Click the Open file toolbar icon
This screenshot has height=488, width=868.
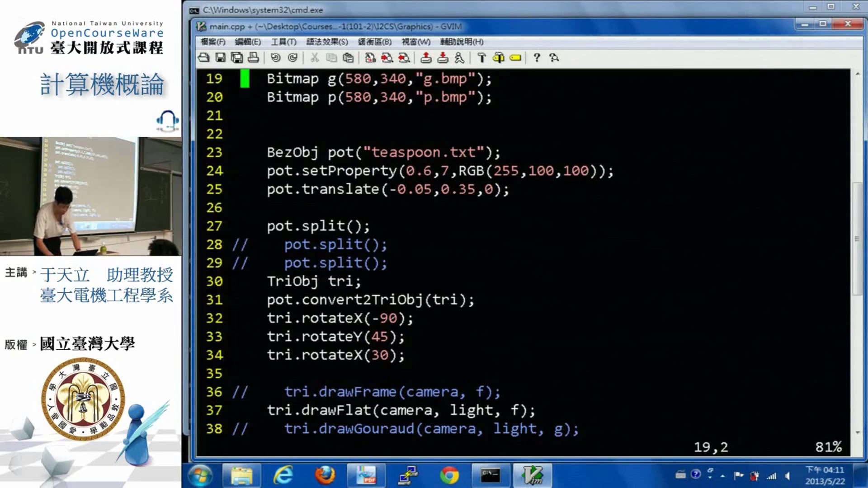204,57
